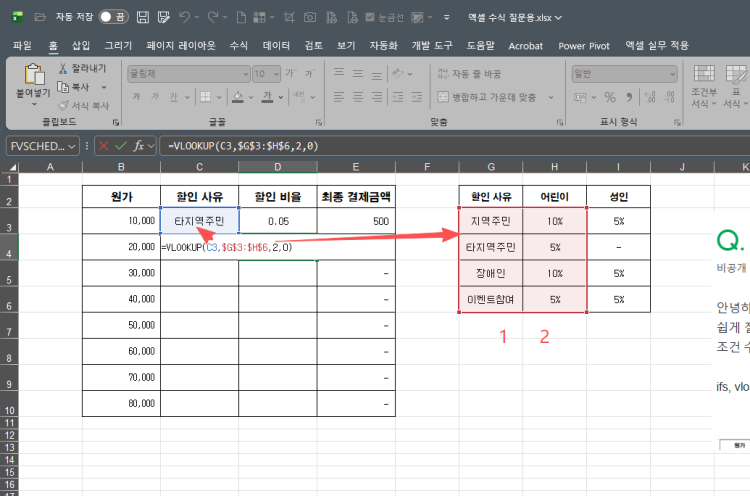Switch to the 데이터 tab
Viewport: 750px width, 496px height.
click(x=276, y=46)
